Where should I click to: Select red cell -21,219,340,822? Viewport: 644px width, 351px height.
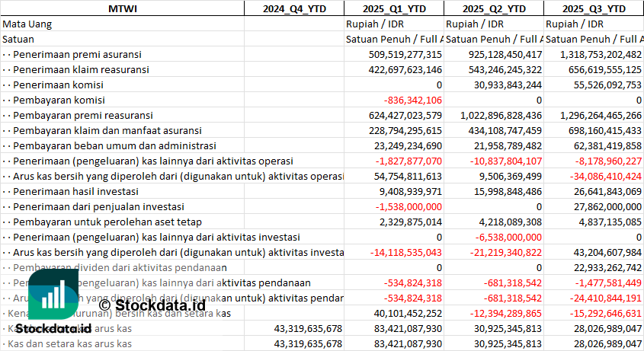[494, 252]
